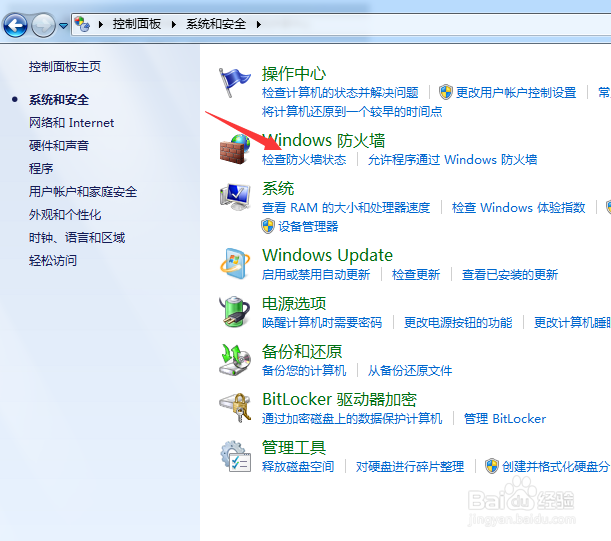Click 备份您的计算机
Screen dimensions: 611x541
(x=304, y=371)
